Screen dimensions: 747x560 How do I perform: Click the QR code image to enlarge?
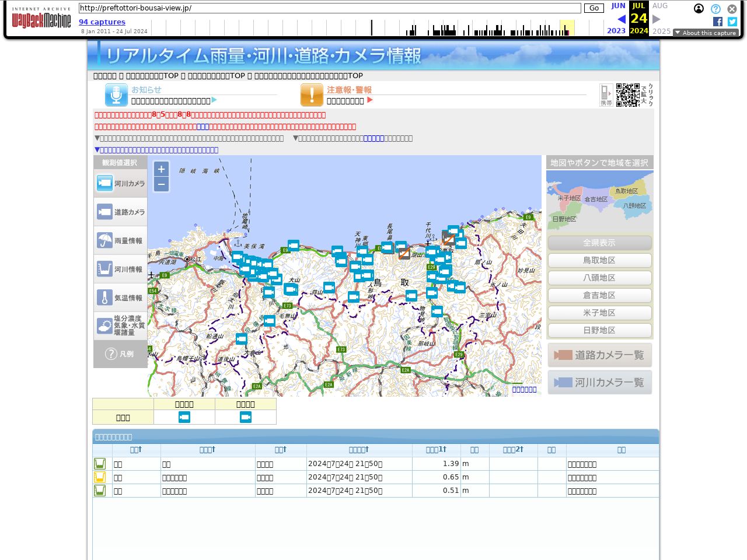pos(628,95)
